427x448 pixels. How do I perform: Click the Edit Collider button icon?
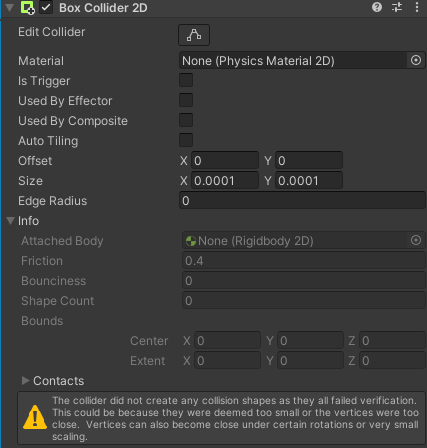tap(194, 35)
